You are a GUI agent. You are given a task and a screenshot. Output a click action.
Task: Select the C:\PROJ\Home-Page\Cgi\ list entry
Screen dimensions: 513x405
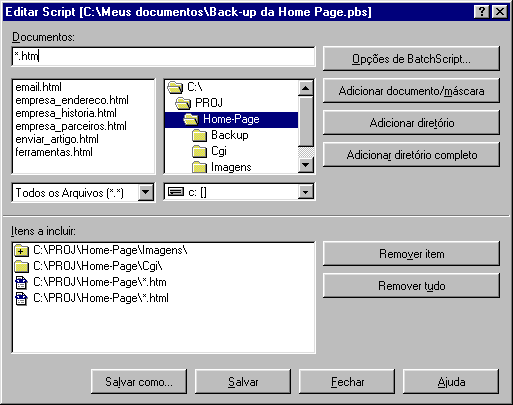coord(97,266)
